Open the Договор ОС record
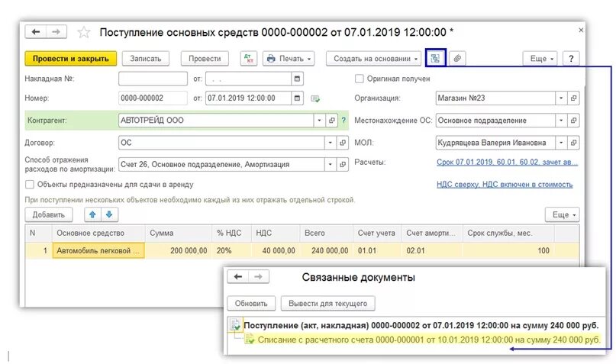The image size is (616, 364). click(343, 143)
